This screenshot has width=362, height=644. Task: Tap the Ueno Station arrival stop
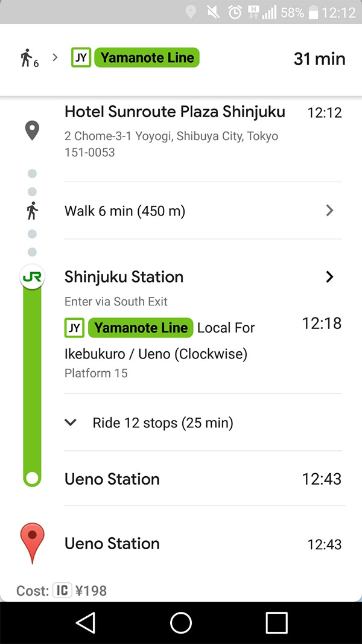tap(112, 479)
